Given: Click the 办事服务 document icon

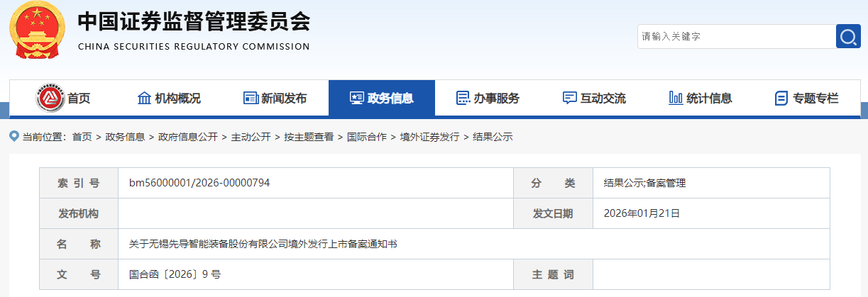Looking at the screenshot, I should tap(463, 98).
